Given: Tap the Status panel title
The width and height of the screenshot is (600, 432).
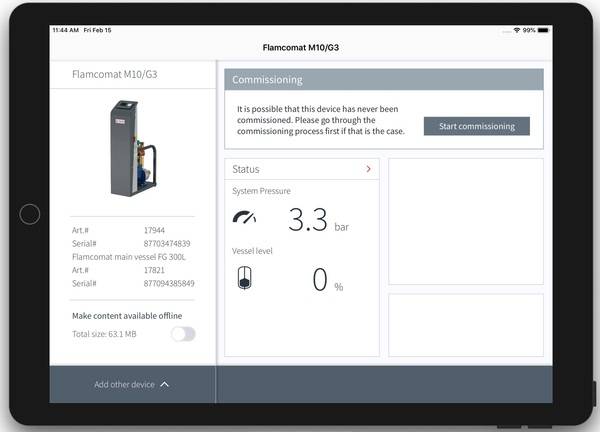Looking at the screenshot, I should pyautogui.click(x=246, y=169).
